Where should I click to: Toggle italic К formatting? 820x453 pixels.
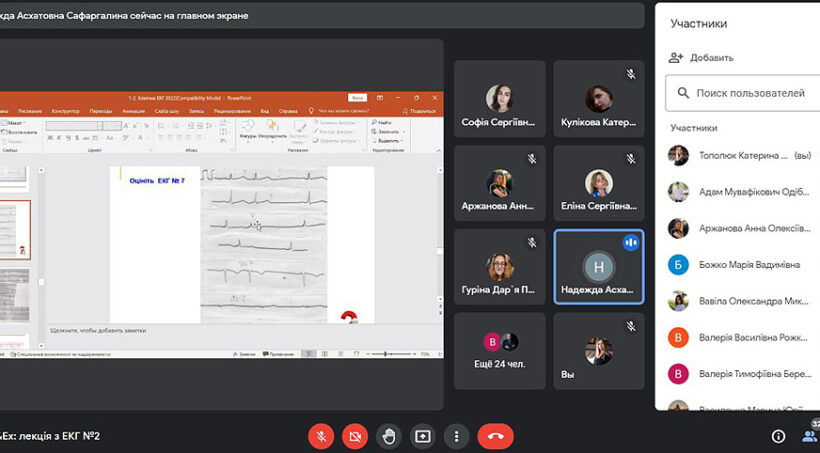pyautogui.click(x=59, y=138)
